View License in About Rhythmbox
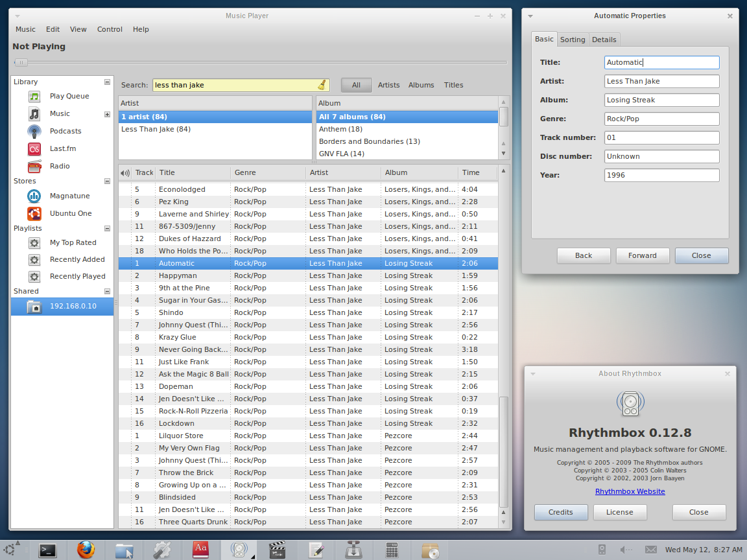This screenshot has height=560, width=747. (620, 513)
